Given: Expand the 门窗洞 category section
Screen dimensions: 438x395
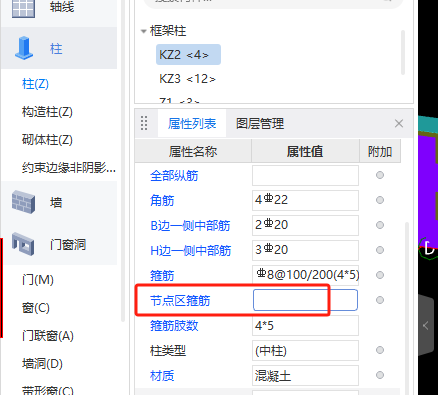Looking at the screenshot, I should [x=59, y=244].
